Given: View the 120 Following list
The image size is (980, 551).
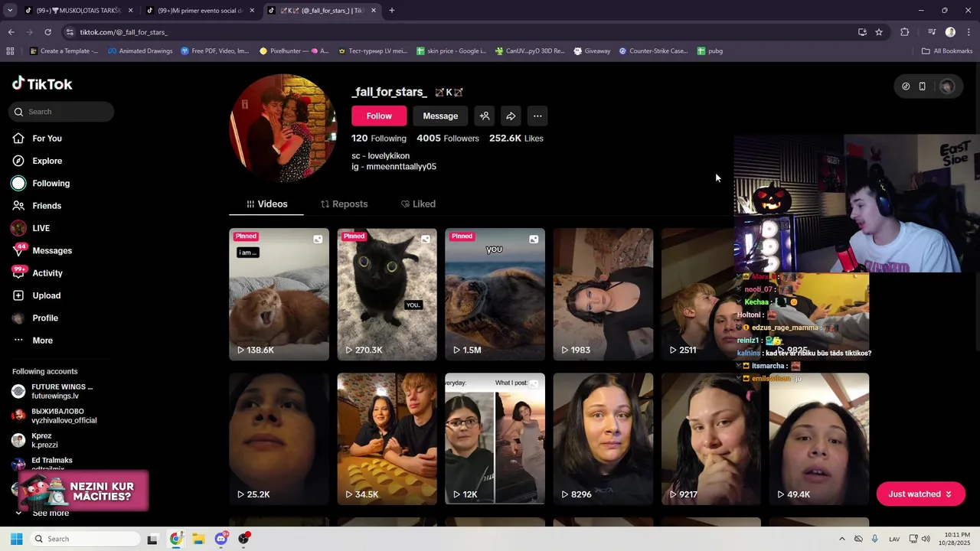Looking at the screenshot, I should pyautogui.click(x=379, y=139).
